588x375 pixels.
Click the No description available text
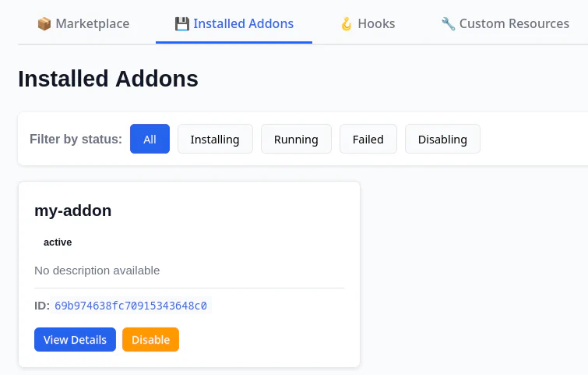pyautogui.click(x=97, y=271)
